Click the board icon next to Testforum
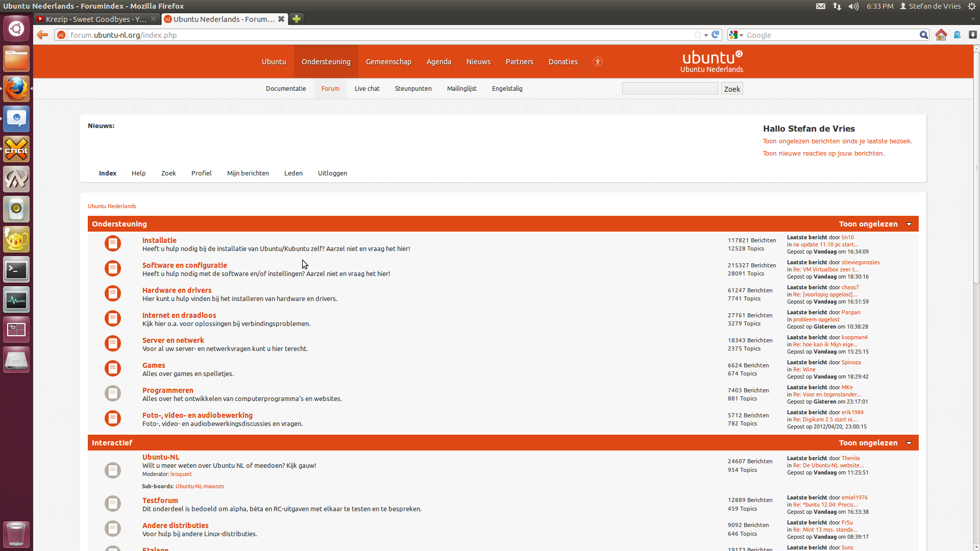This screenshot has height=551, width=980. click(113, 504)
